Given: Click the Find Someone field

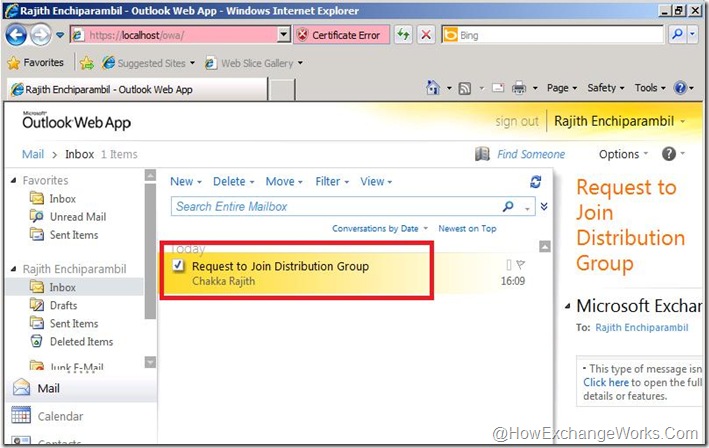Looking at the screenshot, I should pyautogui.click(x=531, y=154).
